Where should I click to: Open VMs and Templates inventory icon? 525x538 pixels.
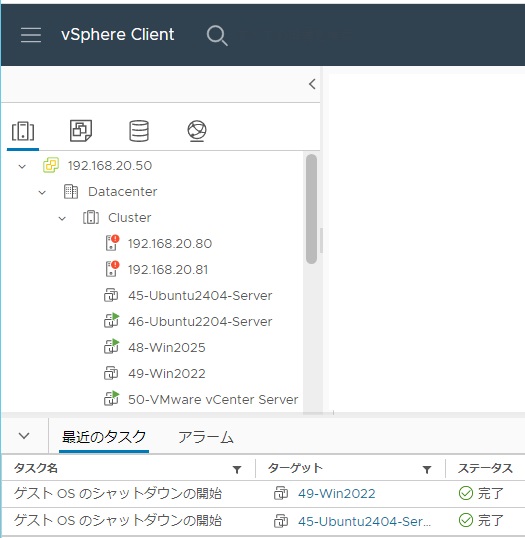(81, 130)
